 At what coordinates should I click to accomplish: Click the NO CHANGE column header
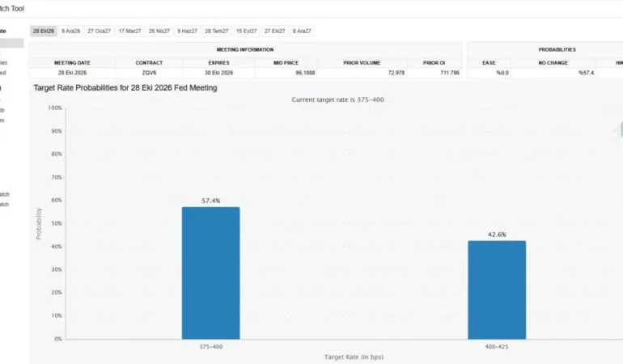tap(553, 63)
